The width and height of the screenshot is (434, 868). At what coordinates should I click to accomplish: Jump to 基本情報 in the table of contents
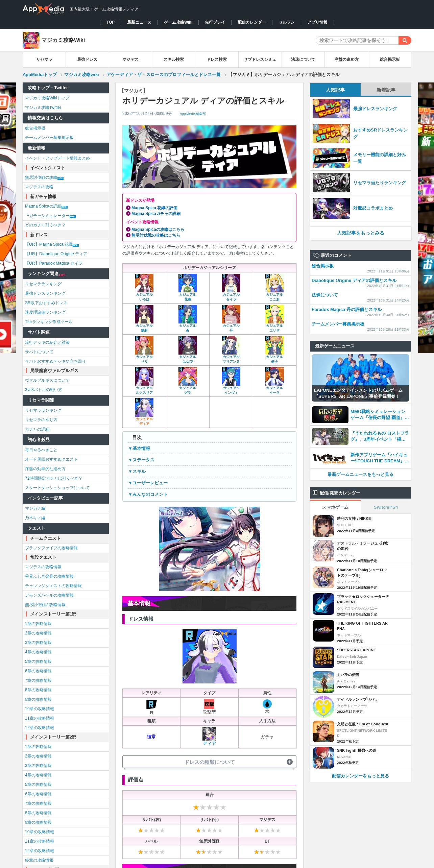tap(139, 448)
